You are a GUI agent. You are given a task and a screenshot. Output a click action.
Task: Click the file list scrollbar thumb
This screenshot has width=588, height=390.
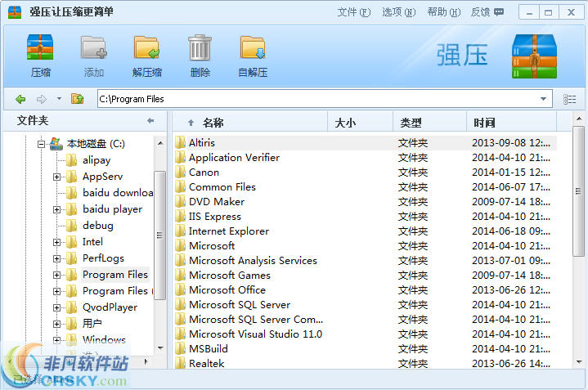click(579, 191)
